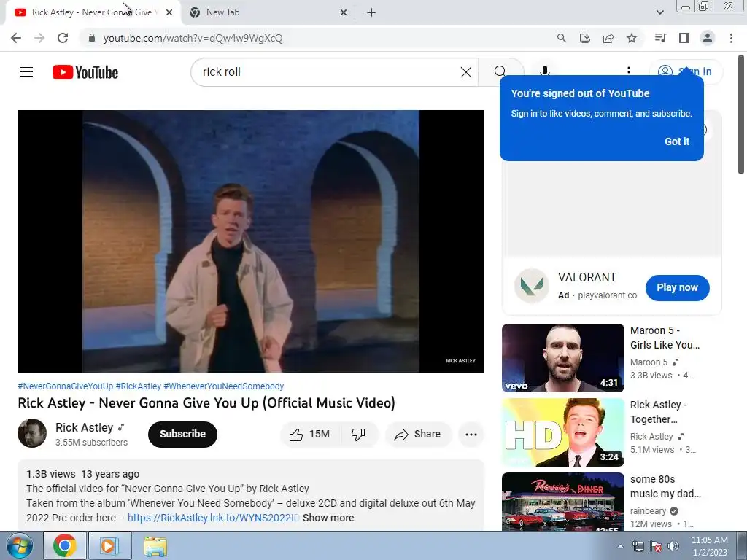Click the magnifier search button

tap(500, 72)
